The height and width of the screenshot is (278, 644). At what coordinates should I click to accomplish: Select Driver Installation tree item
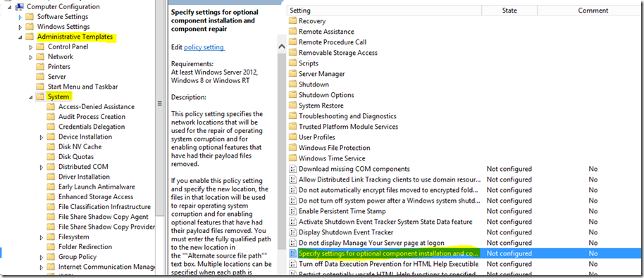pyautogui.click(x=84, y=177)
